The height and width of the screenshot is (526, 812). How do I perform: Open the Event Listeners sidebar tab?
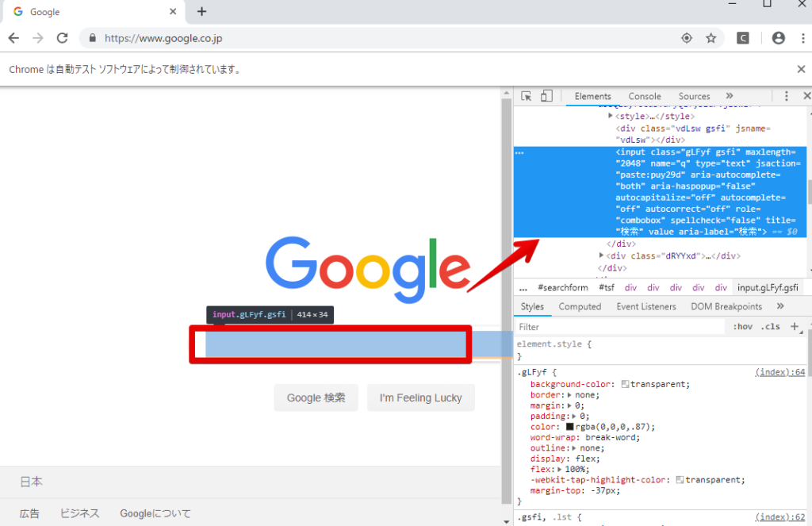point(646,307)
